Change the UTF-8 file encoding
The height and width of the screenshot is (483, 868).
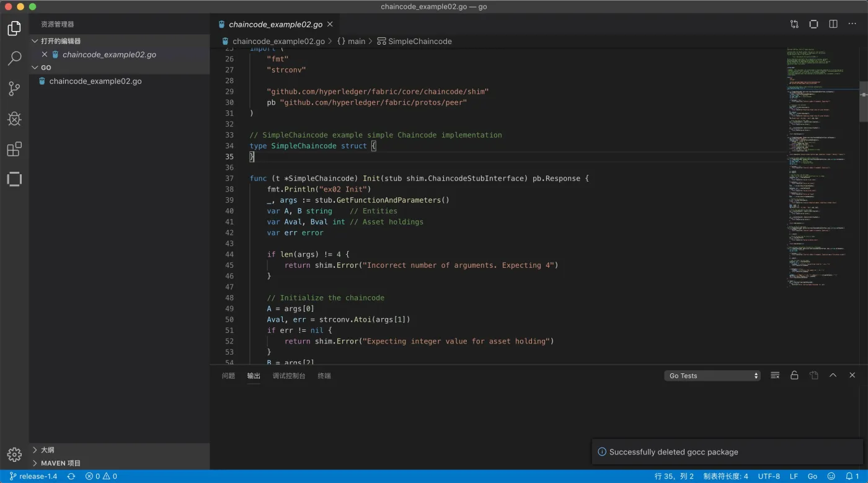[769, 476]
